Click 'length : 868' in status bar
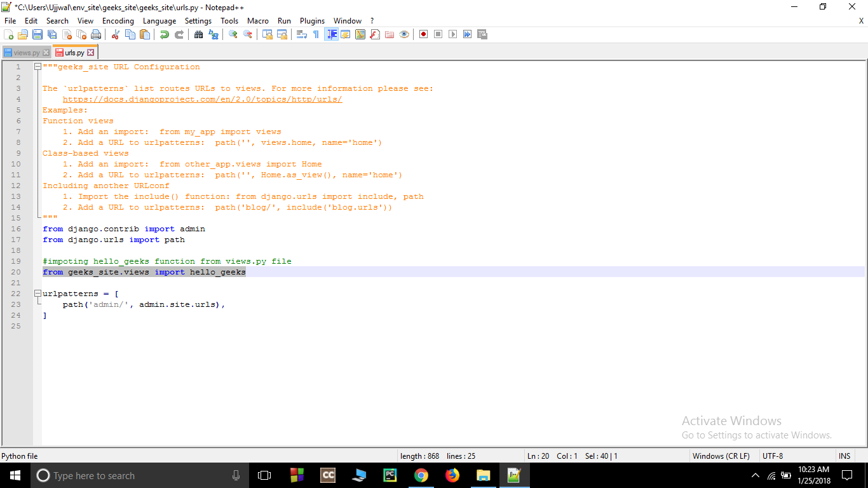 coord(420,456)
